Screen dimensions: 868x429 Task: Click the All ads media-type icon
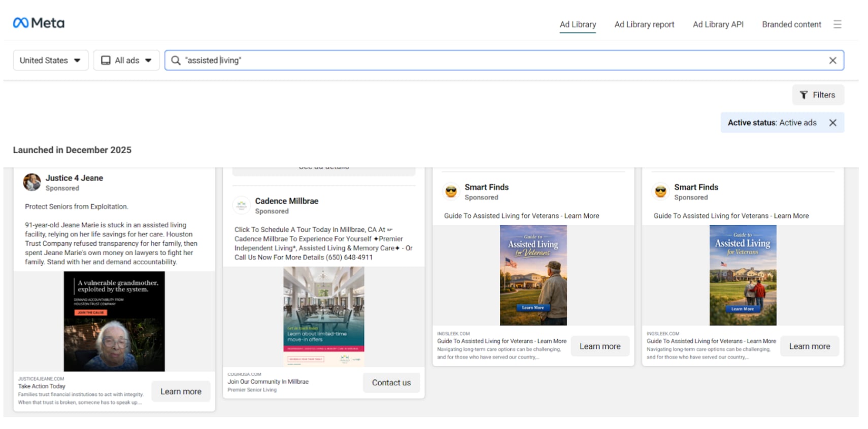pyautogui.click(x=106, y=60)
